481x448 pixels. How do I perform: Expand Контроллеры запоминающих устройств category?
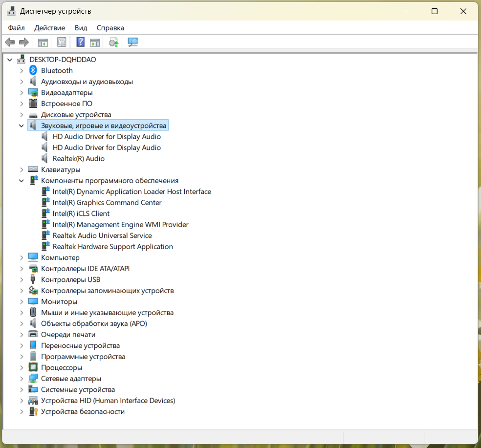(x=22, y=290)
